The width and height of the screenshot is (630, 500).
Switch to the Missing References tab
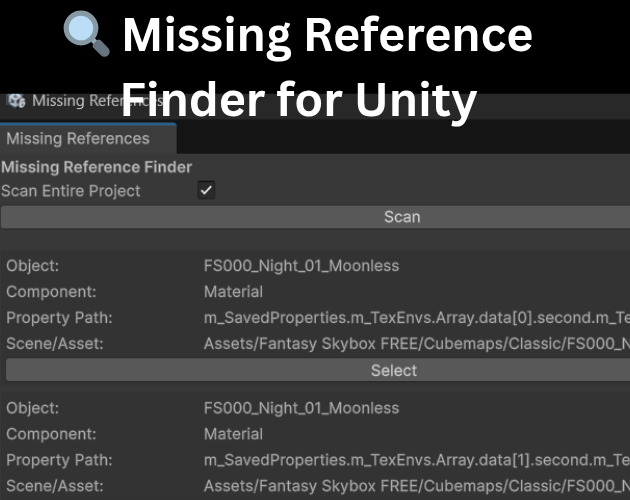click(x=78, y=139)
